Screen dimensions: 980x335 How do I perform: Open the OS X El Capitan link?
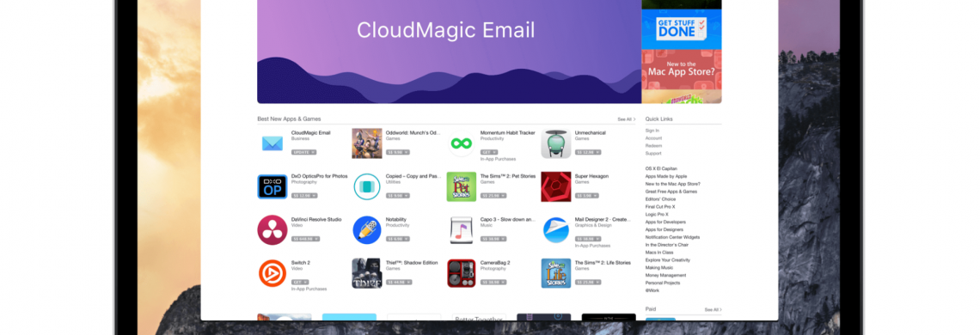[661, 168]
